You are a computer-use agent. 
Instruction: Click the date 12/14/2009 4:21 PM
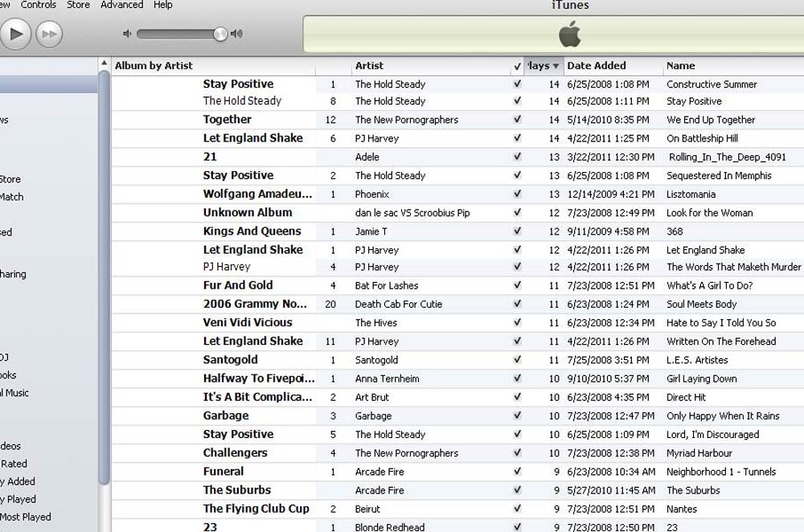(x=611, y=194)
